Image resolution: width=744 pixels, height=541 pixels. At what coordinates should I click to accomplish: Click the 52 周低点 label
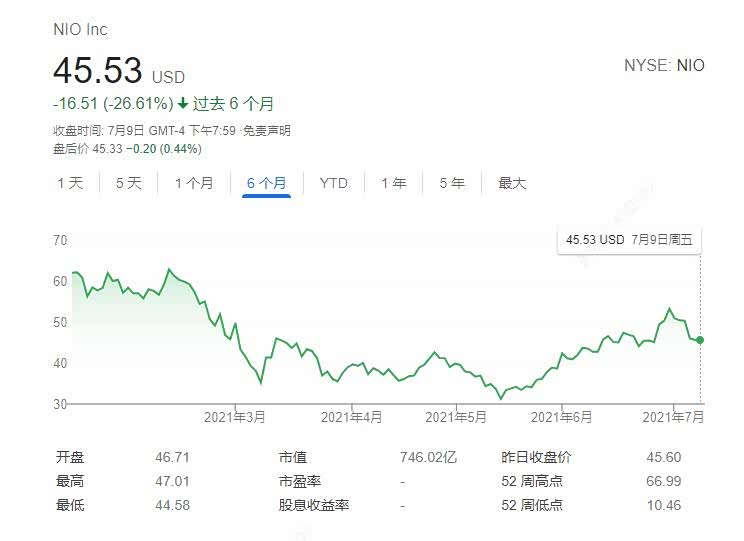tap(532, 505)
